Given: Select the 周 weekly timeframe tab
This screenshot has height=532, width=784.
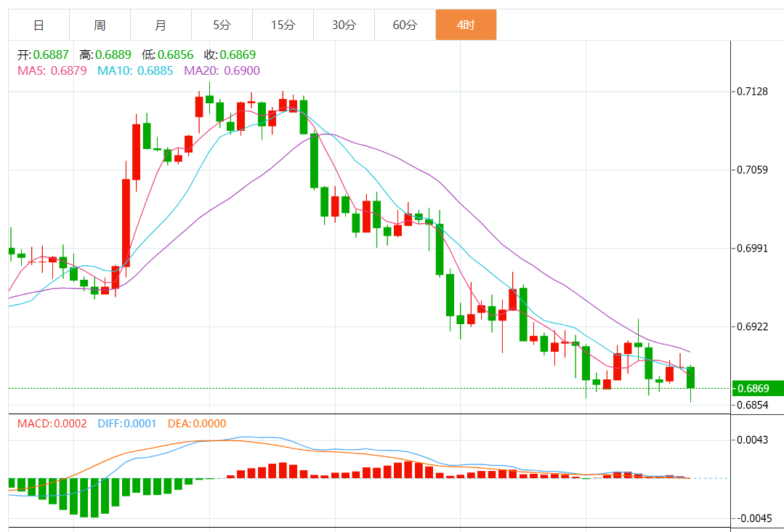Looking at the screenshot, I should [x=100, y=25].
